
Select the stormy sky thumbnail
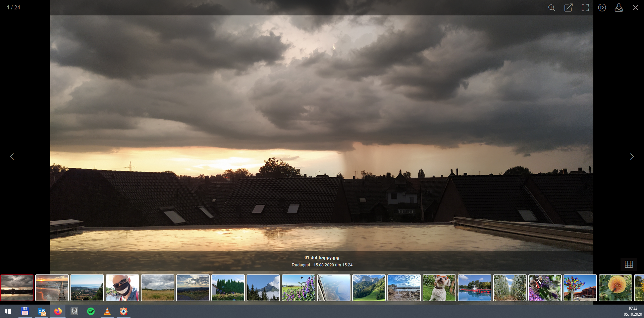click(17, 288)
